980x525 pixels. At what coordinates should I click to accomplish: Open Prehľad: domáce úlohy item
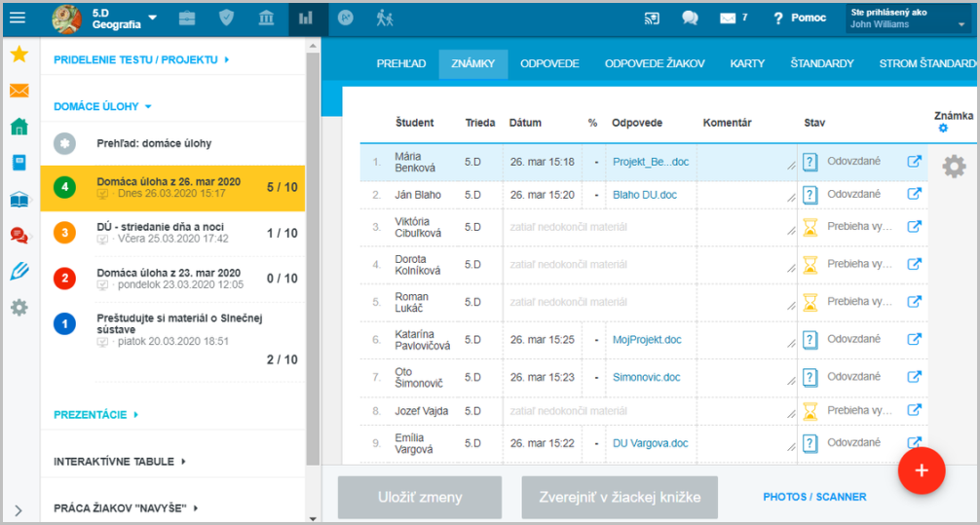[173, 144]
